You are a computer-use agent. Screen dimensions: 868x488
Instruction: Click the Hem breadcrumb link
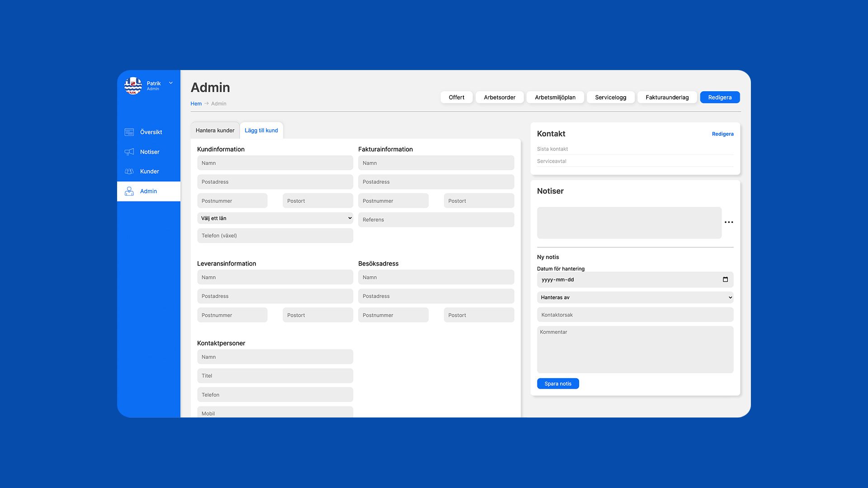coord(196,103)
